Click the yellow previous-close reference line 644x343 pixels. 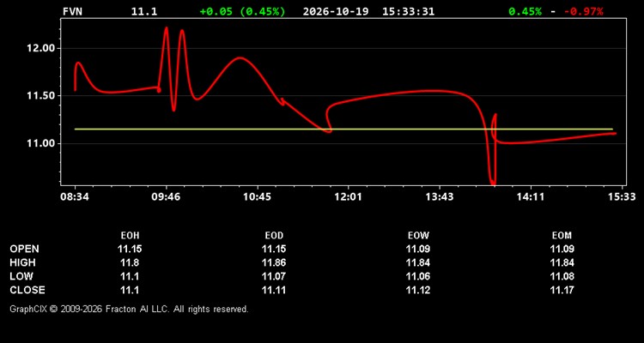click(x=343, y=129)
